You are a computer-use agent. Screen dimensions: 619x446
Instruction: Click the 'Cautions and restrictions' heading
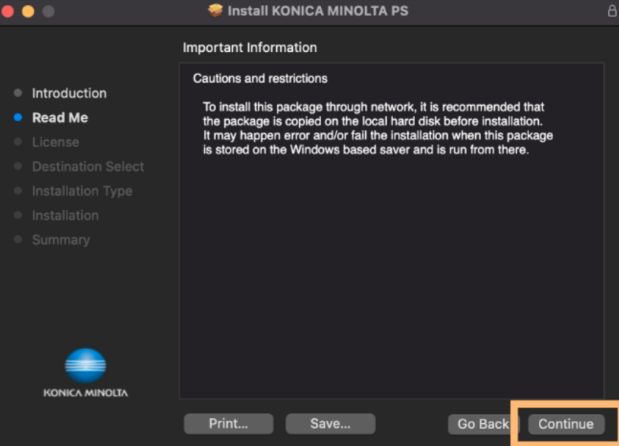(260, 79)
